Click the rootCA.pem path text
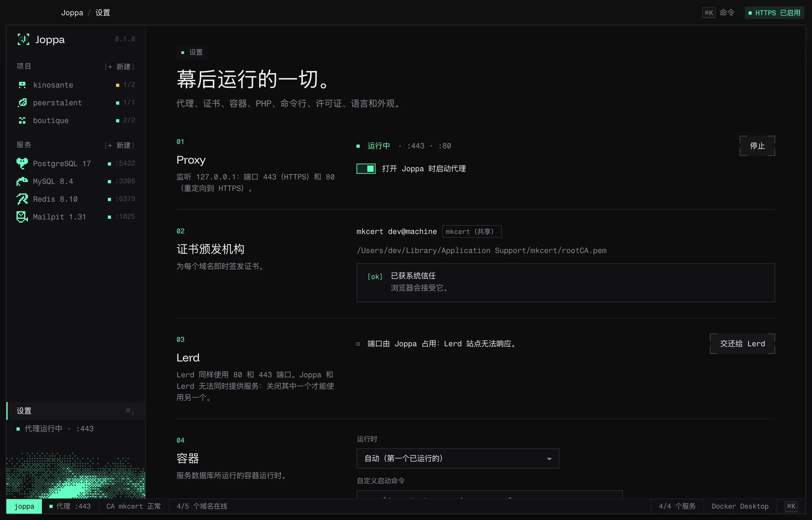Image resolution: width=812 pixels, height=520 pixels. 482,250
